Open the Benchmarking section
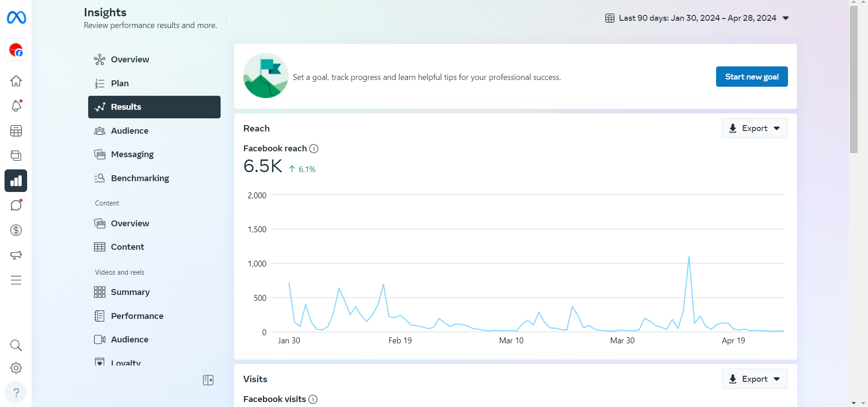 pyautogui.click(x=140, y=178)
